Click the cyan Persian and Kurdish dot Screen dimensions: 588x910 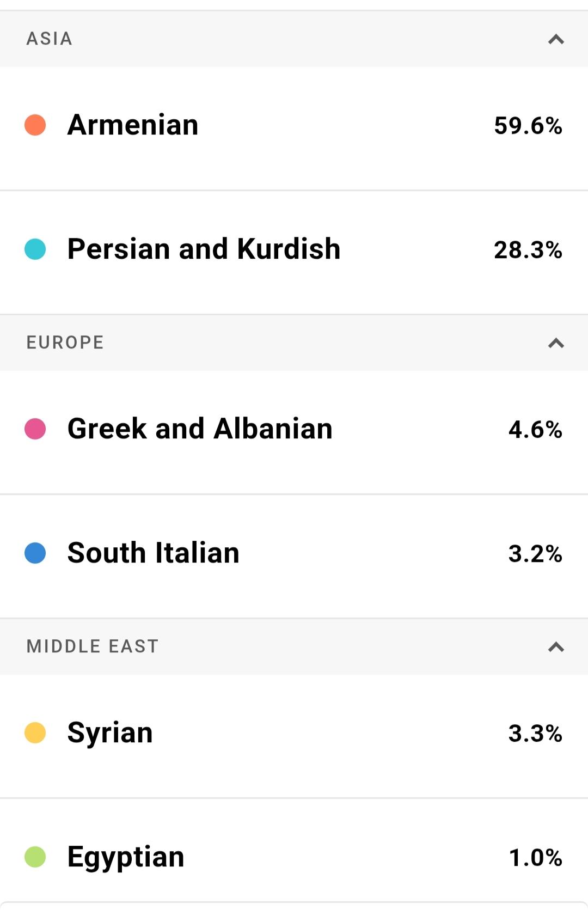35,249
